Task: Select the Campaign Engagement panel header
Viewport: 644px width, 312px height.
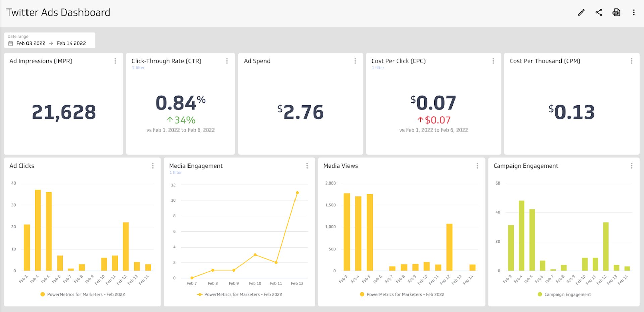Action: pyautogui.click(x=526, y=166)
